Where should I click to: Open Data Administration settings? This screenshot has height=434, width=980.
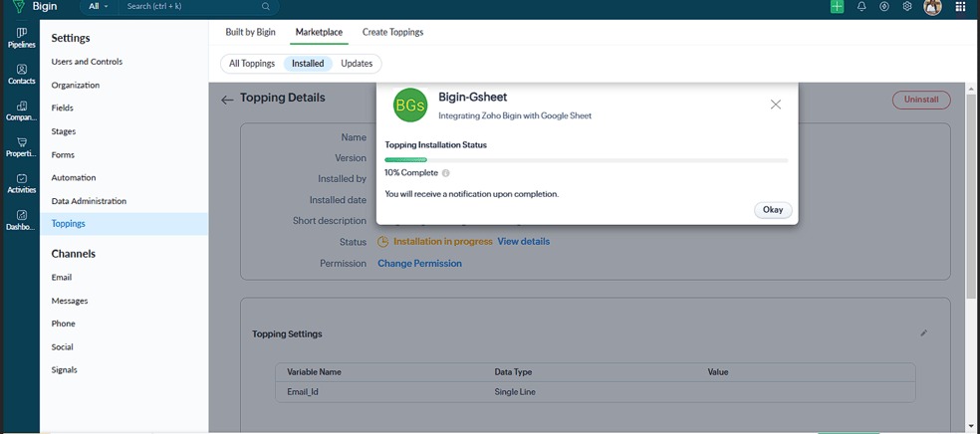(x=89, y=201)
